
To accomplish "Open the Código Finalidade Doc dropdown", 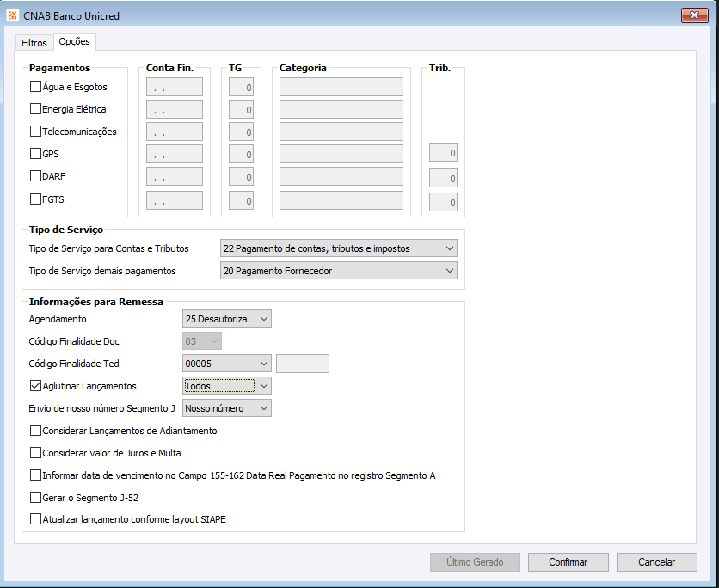I will tap(202, 341).
